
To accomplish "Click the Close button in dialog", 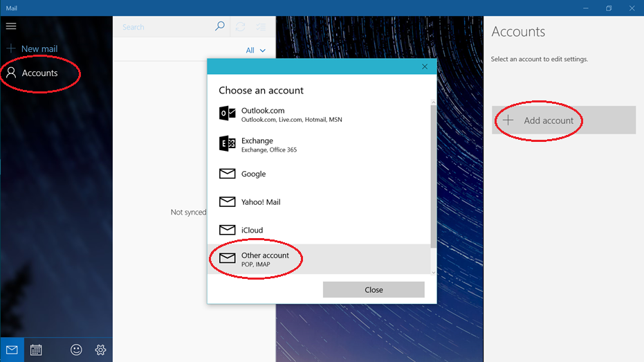I will [374, 290].
